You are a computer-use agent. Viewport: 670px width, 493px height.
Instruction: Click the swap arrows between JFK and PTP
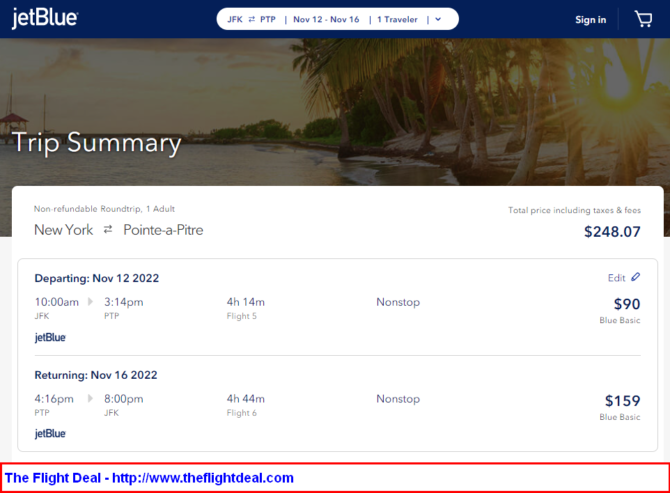[252, 19]
